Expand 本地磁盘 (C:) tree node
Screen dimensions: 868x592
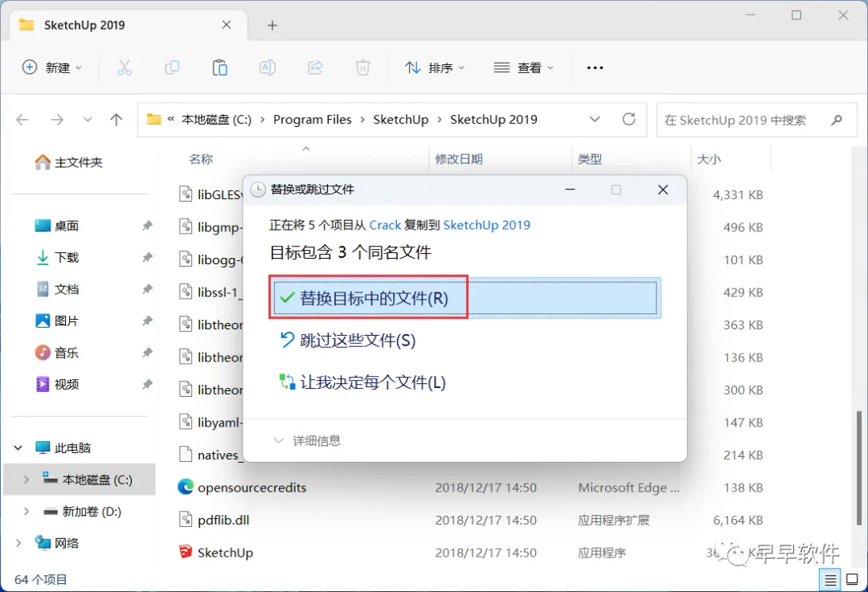[x=26, y=480]
